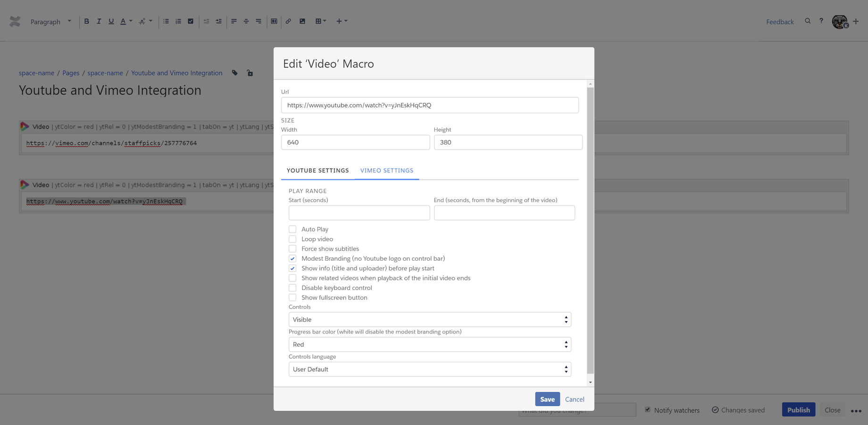Align text left
Viewport: 868px width, 425px height.
click(234, 21)
